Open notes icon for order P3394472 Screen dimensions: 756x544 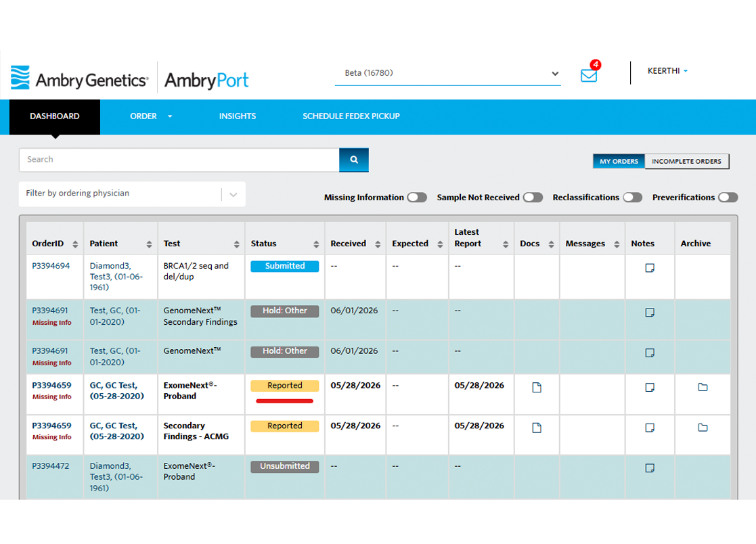pyautogui.click(x=650, y=468)
